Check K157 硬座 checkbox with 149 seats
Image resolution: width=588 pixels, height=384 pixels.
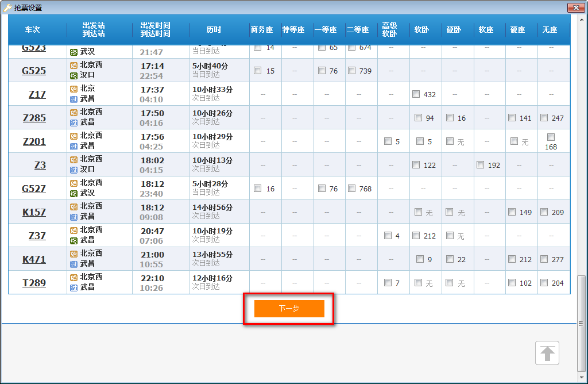pyautogui.click(x=512, y=212)
